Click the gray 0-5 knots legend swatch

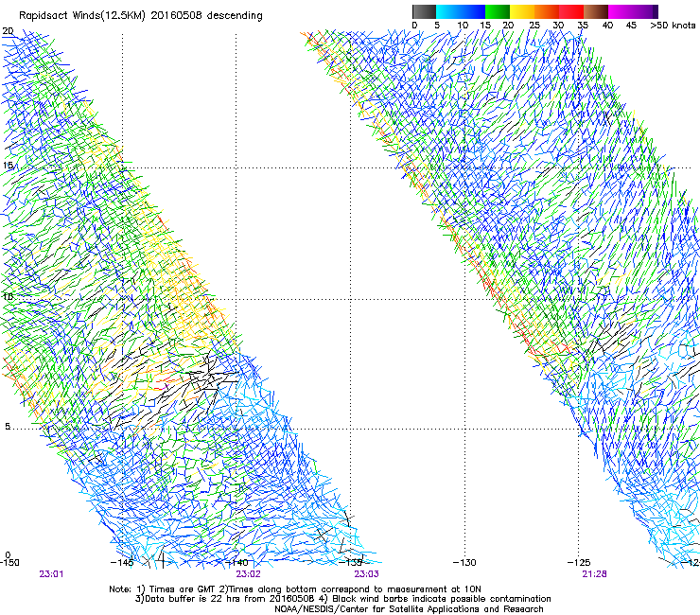pyautogui.click(x=425, y=11)
